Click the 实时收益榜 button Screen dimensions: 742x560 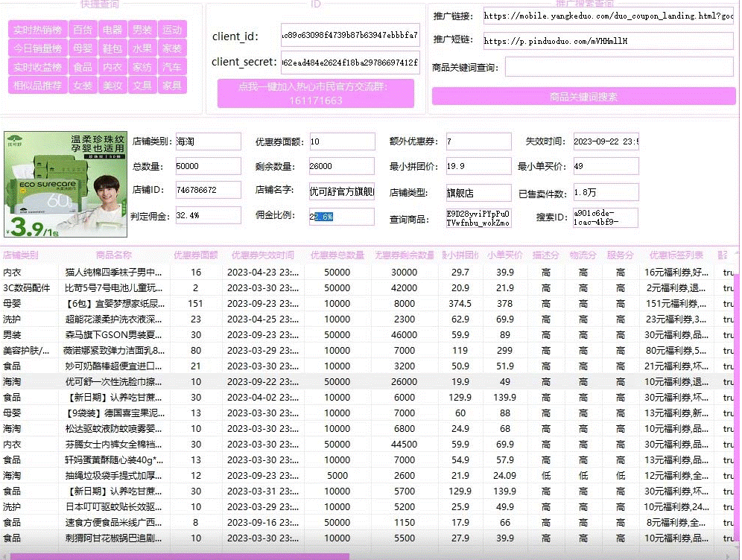pyautogui.click(x=37, y=67)
